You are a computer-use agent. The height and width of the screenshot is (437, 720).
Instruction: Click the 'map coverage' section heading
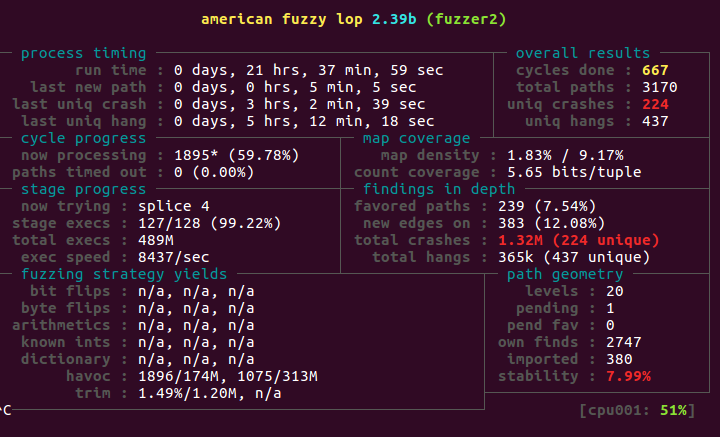[x=416, y=138]
